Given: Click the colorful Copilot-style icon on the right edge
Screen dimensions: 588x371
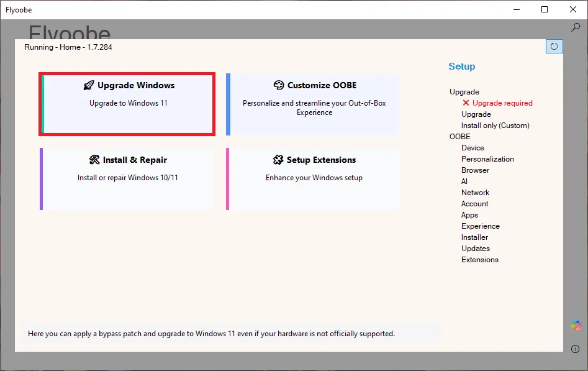Looking at the screenshot, I should [x=576, y=325].
